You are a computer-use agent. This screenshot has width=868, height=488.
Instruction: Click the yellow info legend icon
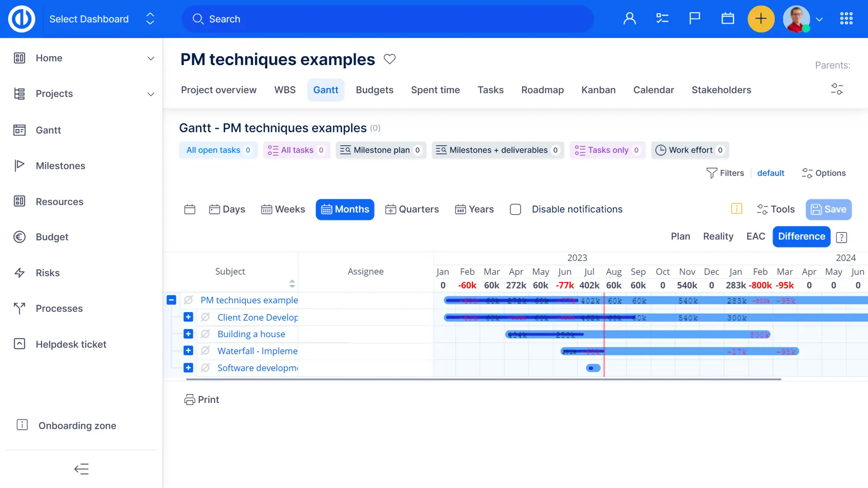tap(736, 209)
